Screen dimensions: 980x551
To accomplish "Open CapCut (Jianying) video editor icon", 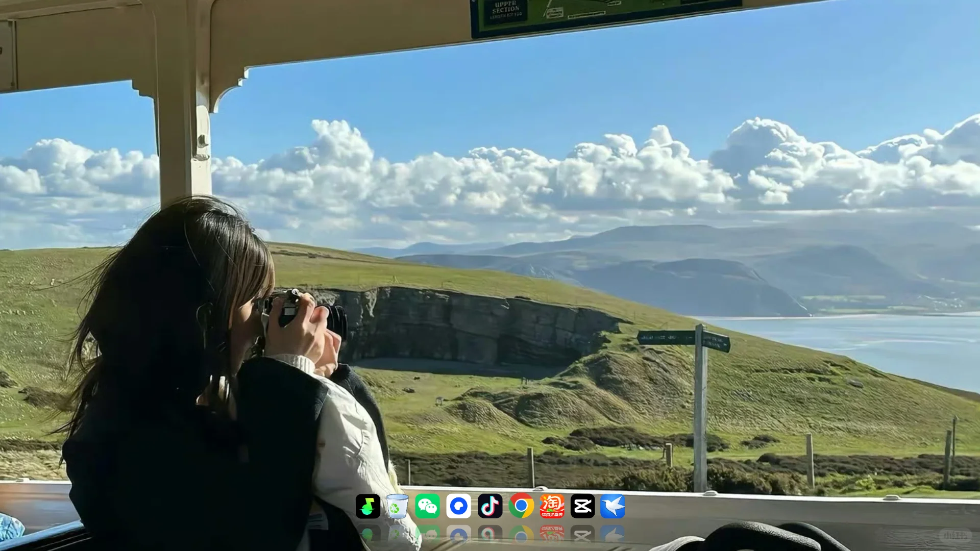I will tap(582, 506).
